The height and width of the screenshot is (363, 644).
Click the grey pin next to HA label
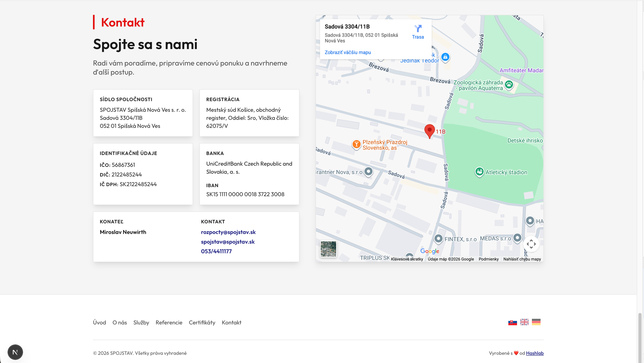[x=530, y=221]
